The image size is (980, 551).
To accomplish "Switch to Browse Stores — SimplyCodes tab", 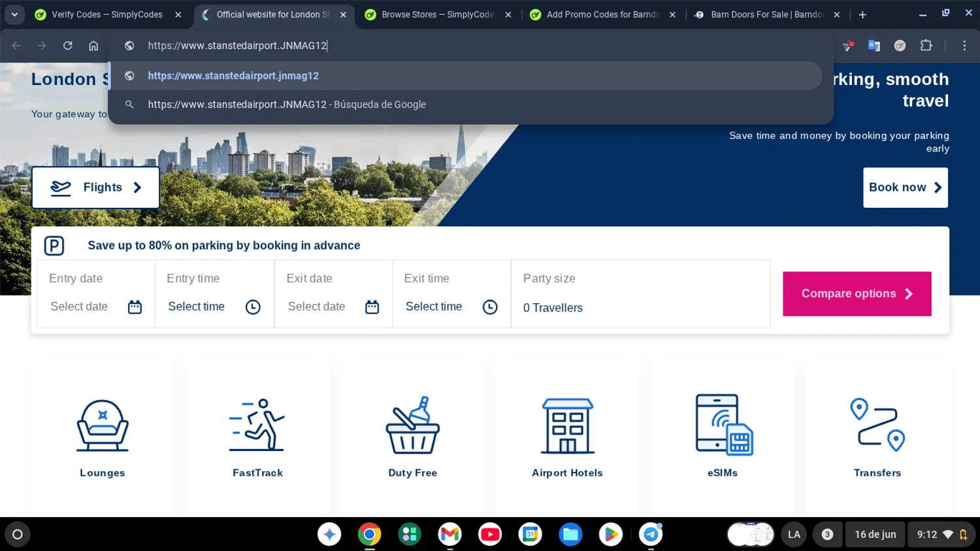I will 438,14.
